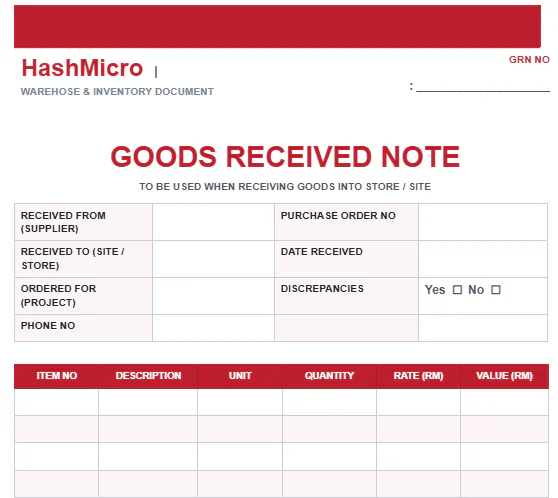Tick the Yes discrepancies checkbox
The image size is (558, 498).
tap(457, 290)
